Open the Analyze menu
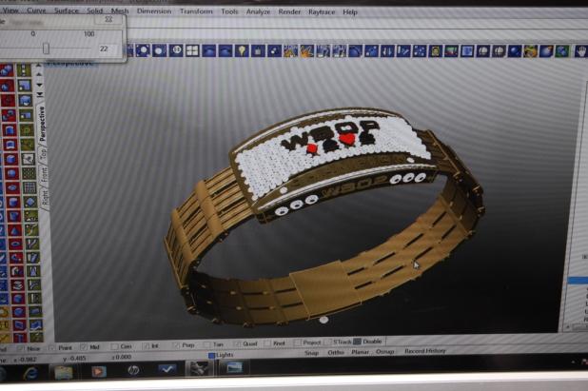This screenshot has height=391, width=588. coord(258,11)
